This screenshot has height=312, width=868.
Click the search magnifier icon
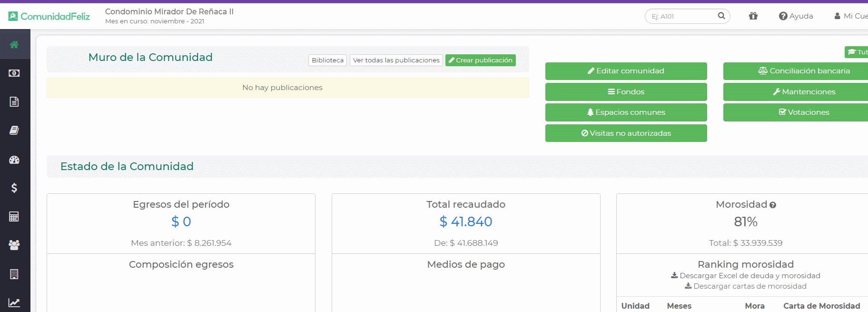tap(721, 16)
